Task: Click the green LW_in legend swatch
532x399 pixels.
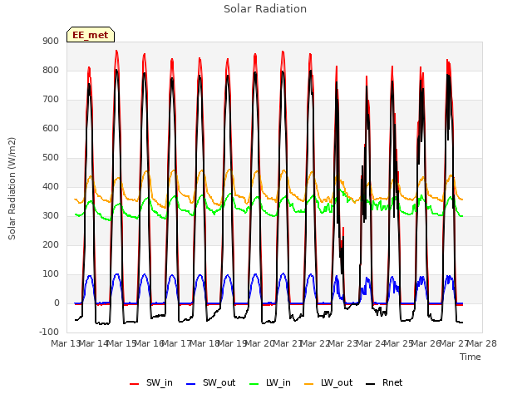Action: (x=254, y=384)
